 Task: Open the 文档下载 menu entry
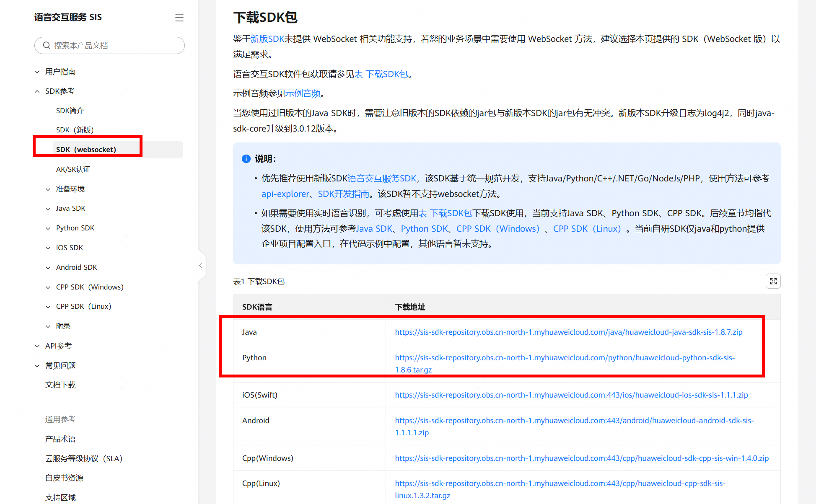(60, 385)
